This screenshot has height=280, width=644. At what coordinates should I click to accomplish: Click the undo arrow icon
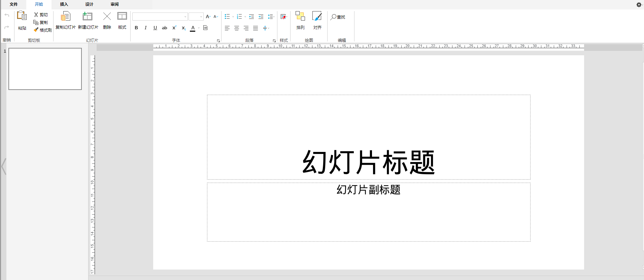(x=7, y=15)
